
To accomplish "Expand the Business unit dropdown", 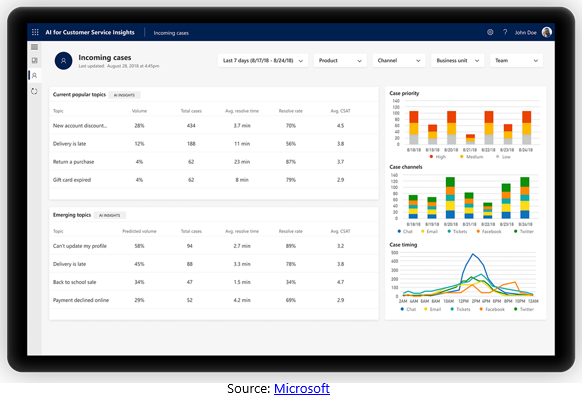I will [x=458, y=60].
